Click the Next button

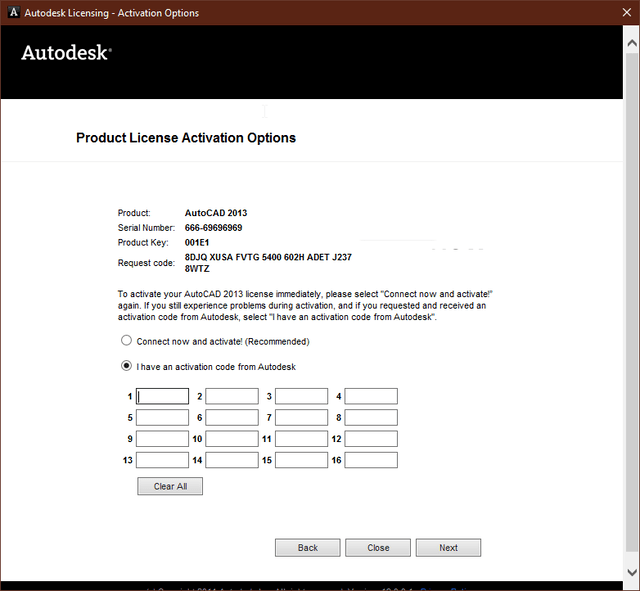(449, 548)
